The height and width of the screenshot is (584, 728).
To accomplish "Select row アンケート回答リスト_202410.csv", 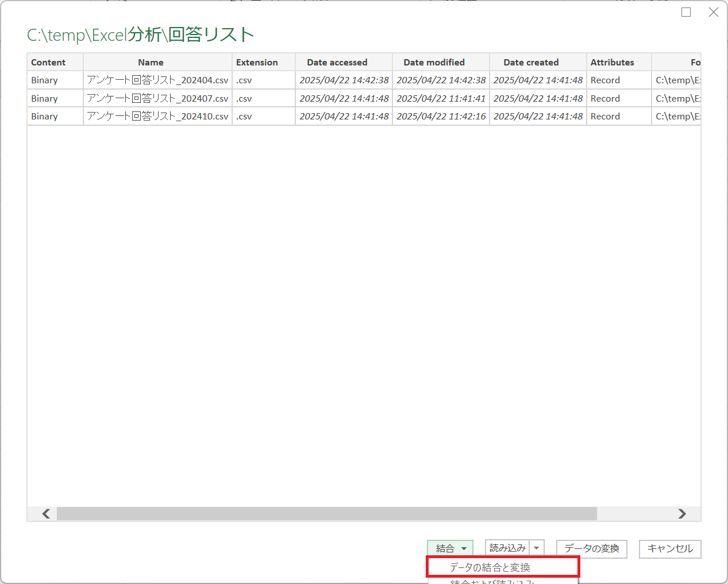I will [157, 116].
